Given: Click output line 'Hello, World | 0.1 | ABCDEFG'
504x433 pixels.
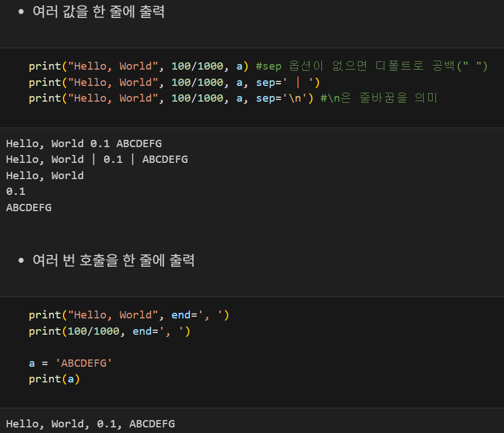Looking at the screenshot, I should (x=97, y=159).
